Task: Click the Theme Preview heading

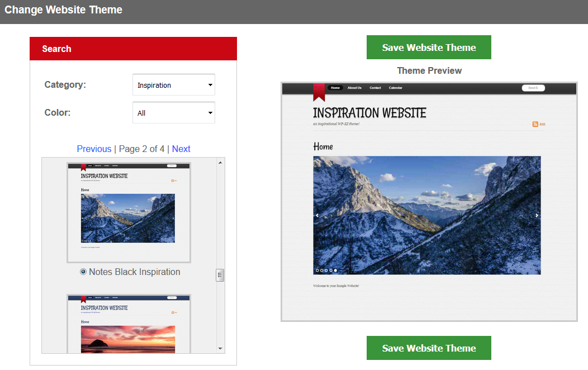Action: pyautogui.click(x=429, y=70)
